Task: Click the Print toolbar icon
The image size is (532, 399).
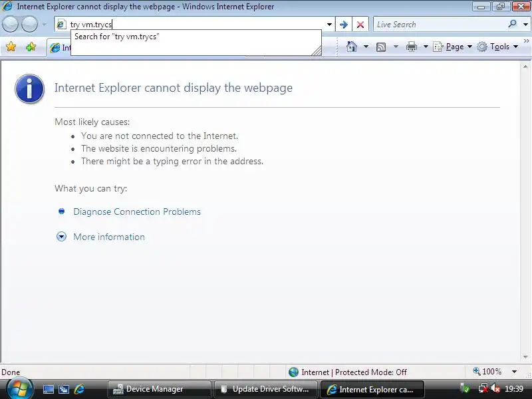Action: click(x=411, y=47)
